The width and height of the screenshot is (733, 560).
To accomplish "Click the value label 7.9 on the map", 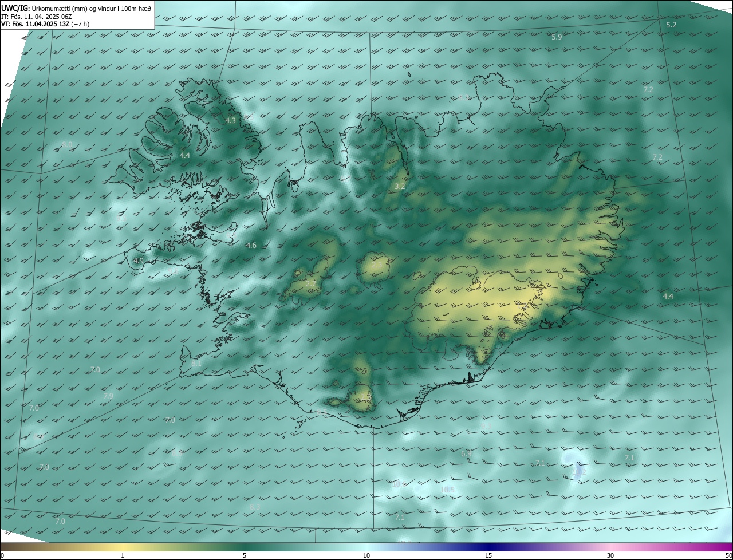I will click(x=108, y=396).
